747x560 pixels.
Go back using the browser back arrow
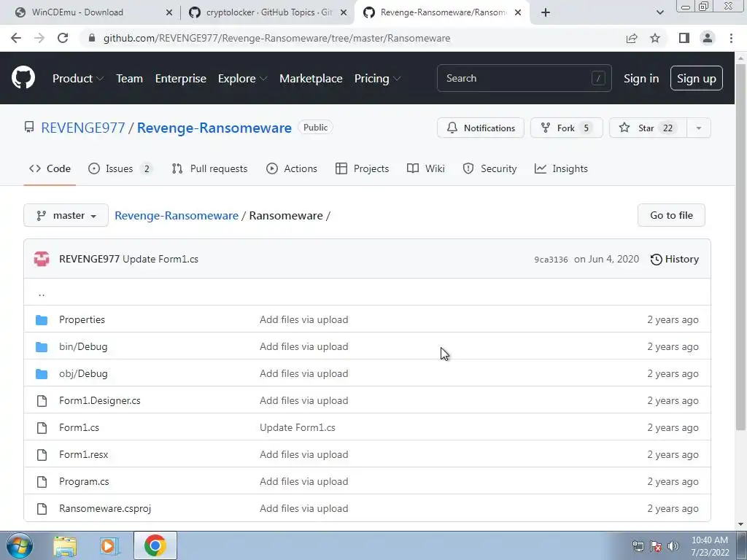(16, 38)
